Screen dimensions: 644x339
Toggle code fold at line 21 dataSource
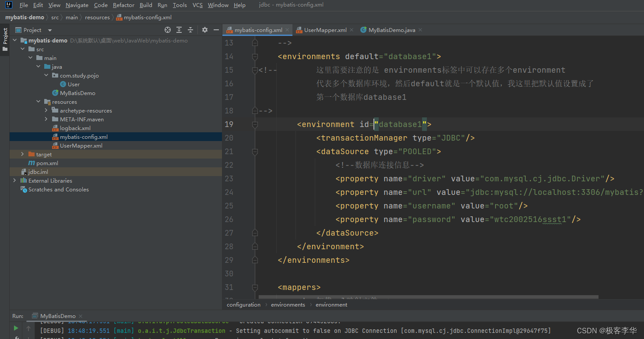[255, 152]
